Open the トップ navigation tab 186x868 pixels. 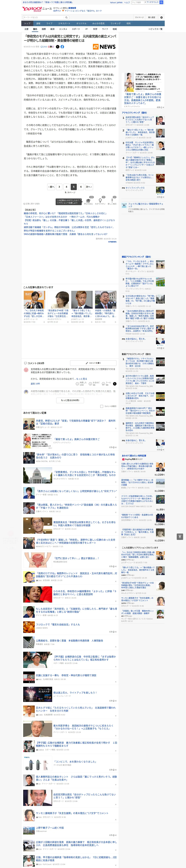[x=27, y=24]
